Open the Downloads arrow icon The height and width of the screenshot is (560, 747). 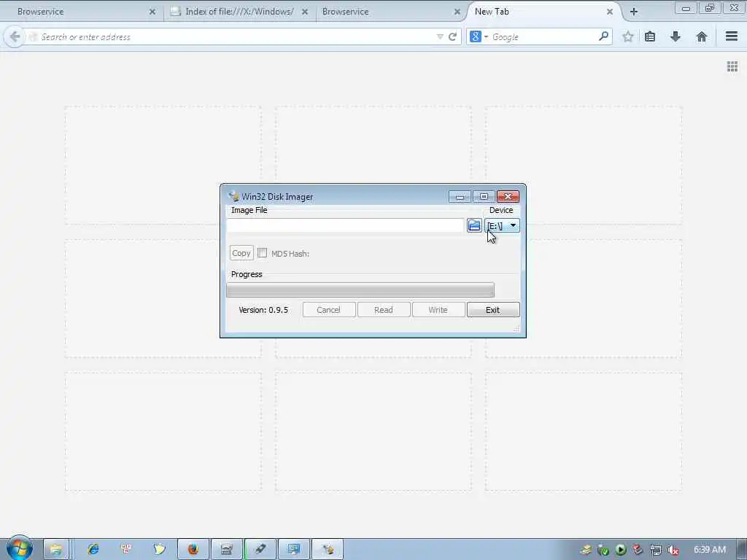coord(676,36)
